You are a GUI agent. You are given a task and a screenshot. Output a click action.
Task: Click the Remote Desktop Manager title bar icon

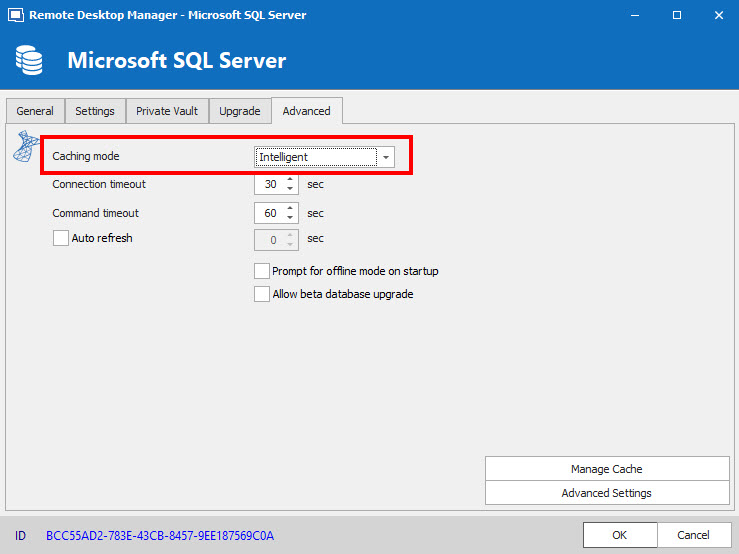click(14, 15)
